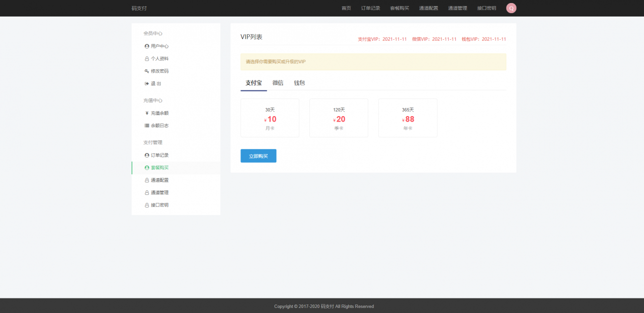The image size is (644, 313).
Task: Click the logout icon beside 退出
Action: [x=147, y=84]
